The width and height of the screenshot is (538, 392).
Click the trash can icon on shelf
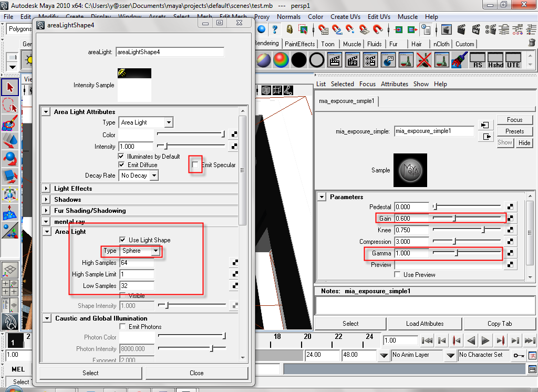(532, 43)
